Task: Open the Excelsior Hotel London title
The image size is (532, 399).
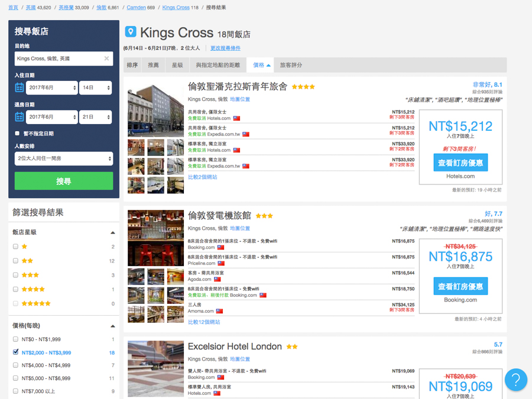Action: pos(235,346)
